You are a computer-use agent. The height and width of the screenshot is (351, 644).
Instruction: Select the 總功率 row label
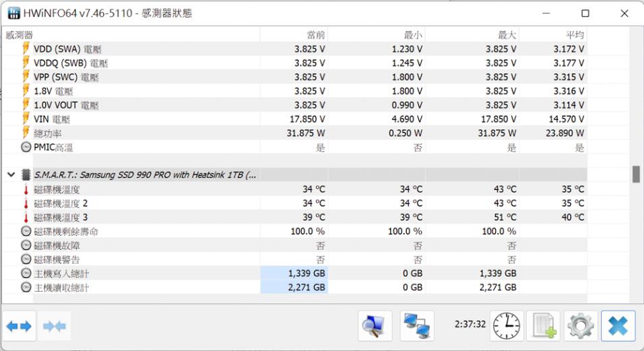tap(48, 133)
